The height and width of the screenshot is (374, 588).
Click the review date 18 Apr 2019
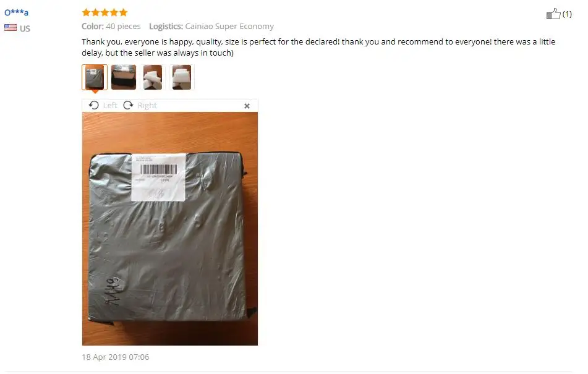click(116, 357)
